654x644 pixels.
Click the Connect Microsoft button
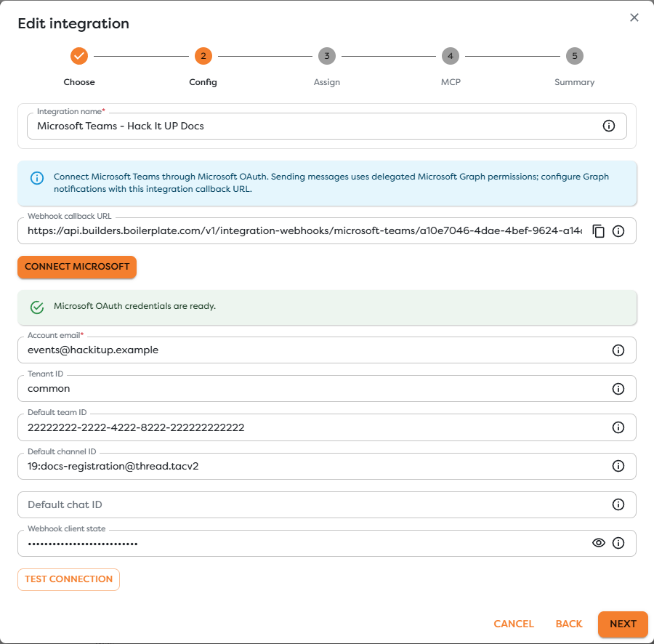[77, 267]
